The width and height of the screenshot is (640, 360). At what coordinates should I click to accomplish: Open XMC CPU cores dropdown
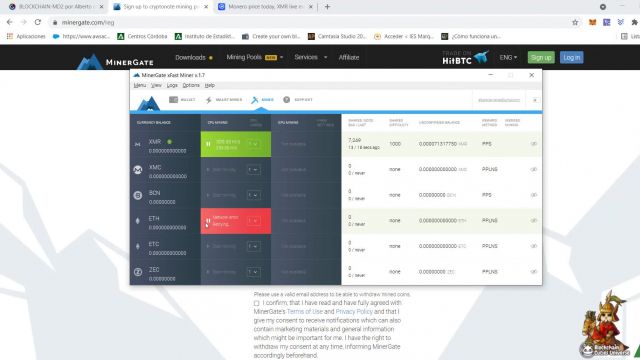point(253,170)
